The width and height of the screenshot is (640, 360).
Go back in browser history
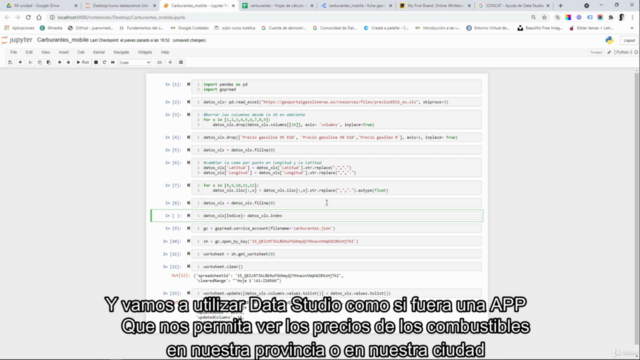7,18
